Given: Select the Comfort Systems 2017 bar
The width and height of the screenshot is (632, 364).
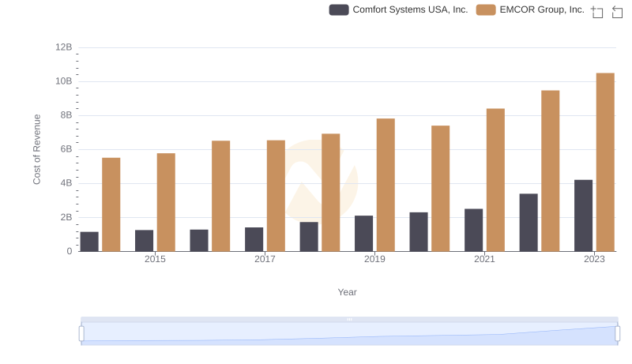Looking at the screenshot, I should [x=254, y=239].
